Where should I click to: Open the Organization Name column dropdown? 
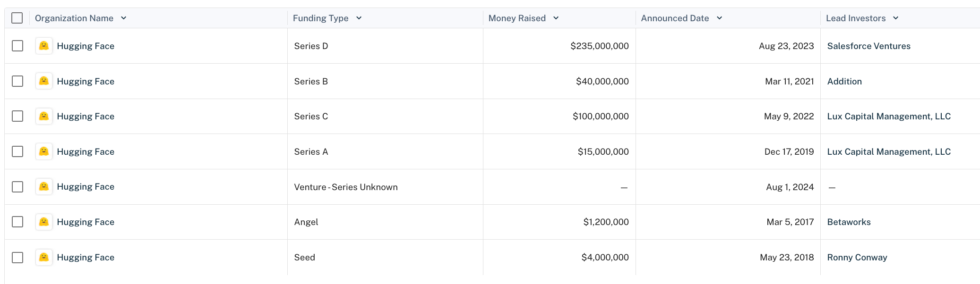(124, 18)
